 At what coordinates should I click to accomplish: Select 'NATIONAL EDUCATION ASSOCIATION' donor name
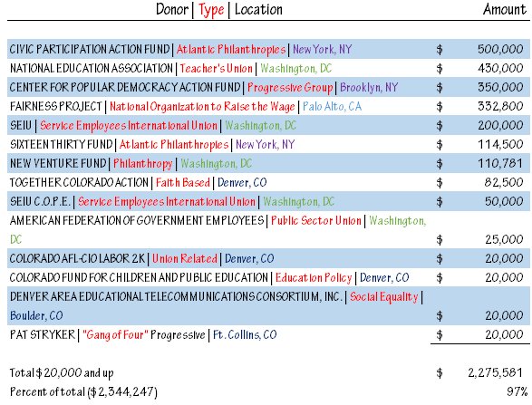(x=92, y=68)
